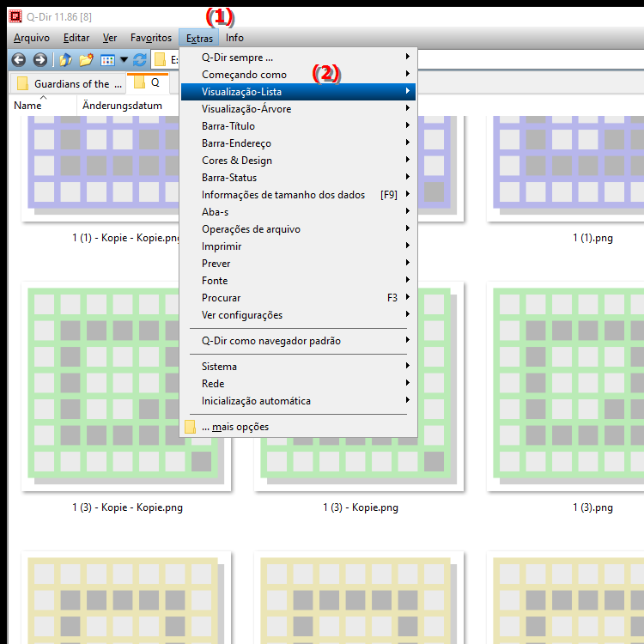This screenshot has height=644, width=644.
Task: Refresh the current folder view
Action: [x=140, y=60]
